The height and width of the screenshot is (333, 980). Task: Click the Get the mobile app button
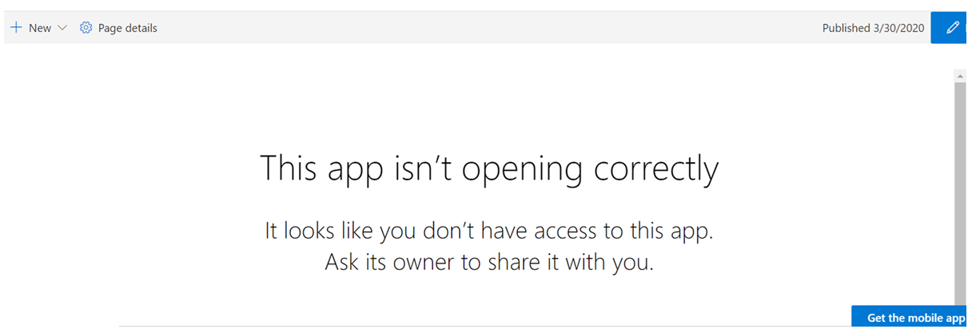click(x=915, y=318)
